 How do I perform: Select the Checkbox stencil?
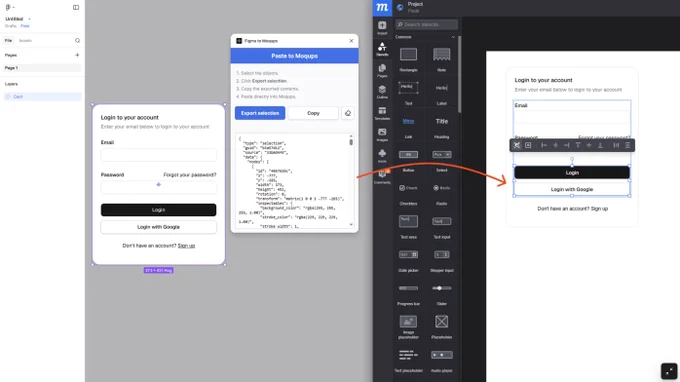(x=409, y=188)
